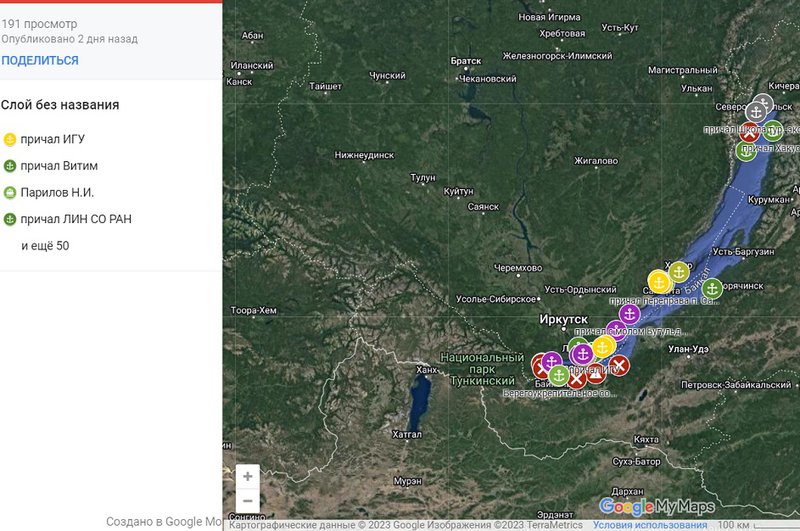Image resolution: width=800 pixels, height=531 pixels.
Task: Click Петровск-Забайкальский label
Action: pos(736,385)
